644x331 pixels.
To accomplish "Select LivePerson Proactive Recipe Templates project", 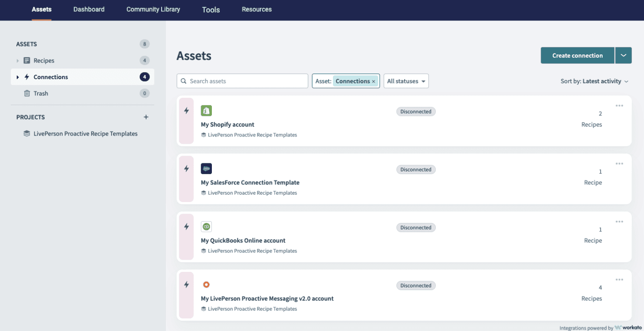I will pos(85,134).
